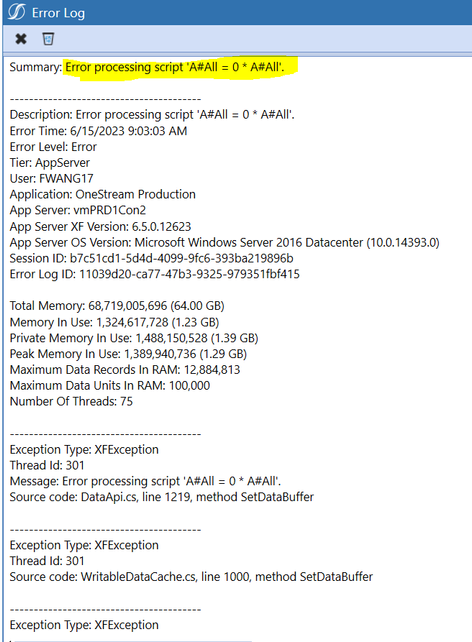
Task: Click the WritableDataCache.cs source code line
Action: pos(191,576)
